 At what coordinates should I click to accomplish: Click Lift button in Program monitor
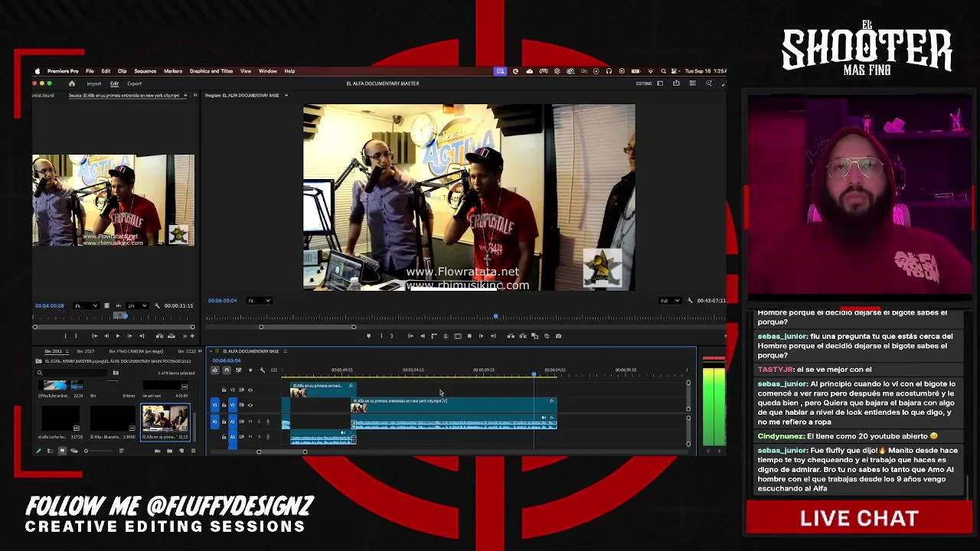pos(511,336)
